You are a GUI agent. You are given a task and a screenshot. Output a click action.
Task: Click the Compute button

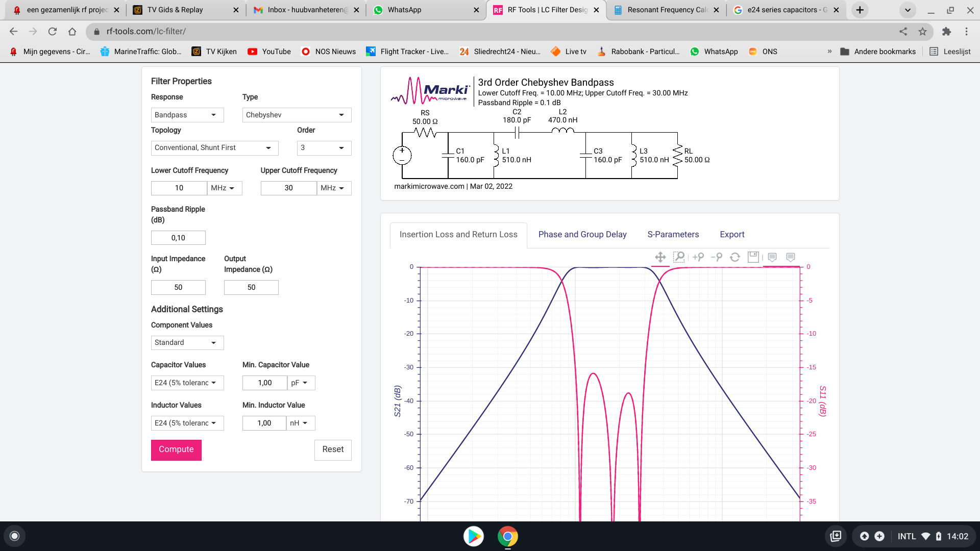point(176,450)
